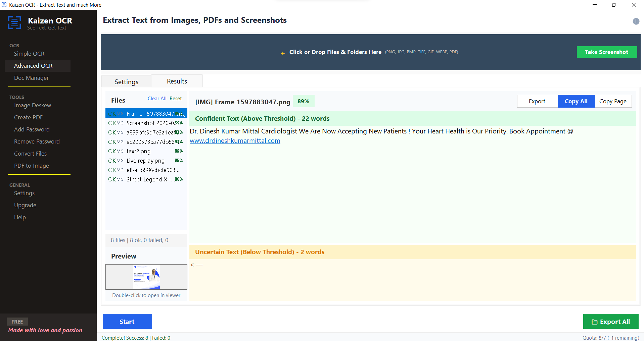Click the preview thumbnail of the selected image
The image size is (644, 341).
146,277
